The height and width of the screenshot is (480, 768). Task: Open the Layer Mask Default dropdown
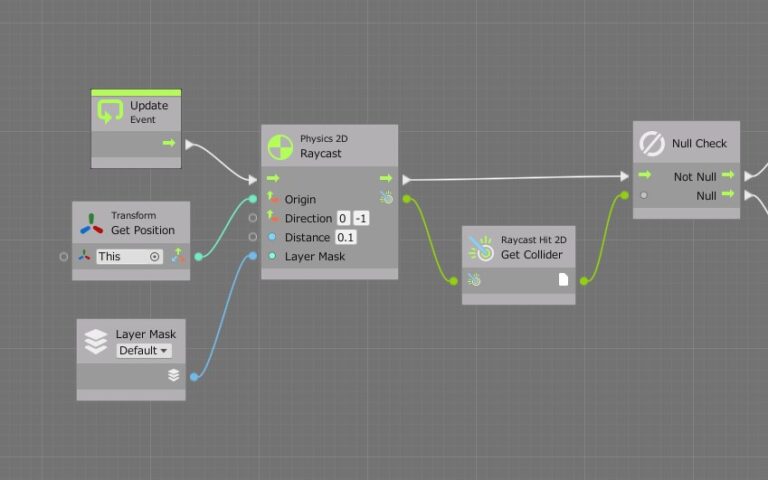144,351
